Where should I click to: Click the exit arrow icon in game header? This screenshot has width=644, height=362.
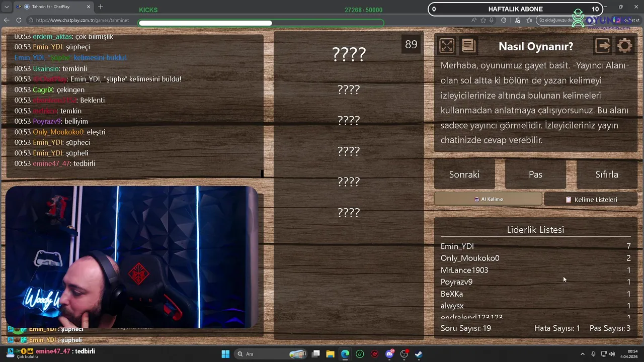603,46
